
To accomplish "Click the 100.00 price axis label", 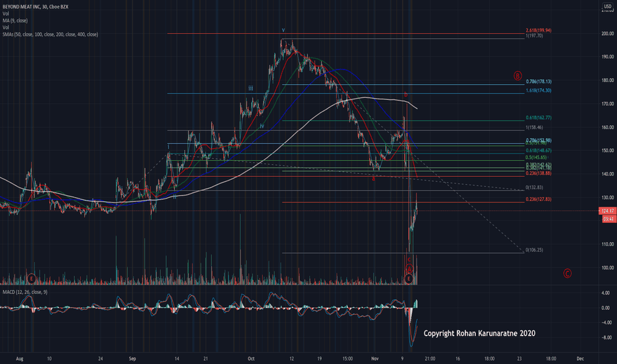I will tap(608, 268).
